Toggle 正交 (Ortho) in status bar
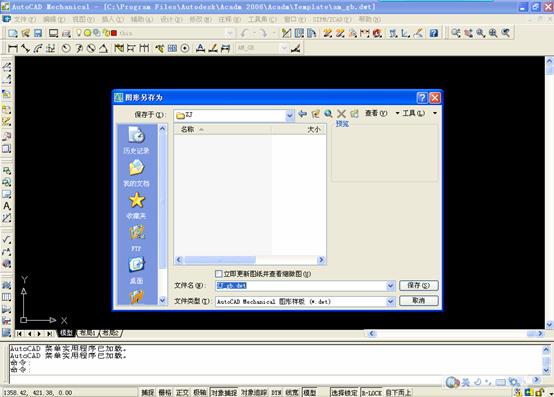The height and width of the screenshot is (397, 554). pos(182,392)
